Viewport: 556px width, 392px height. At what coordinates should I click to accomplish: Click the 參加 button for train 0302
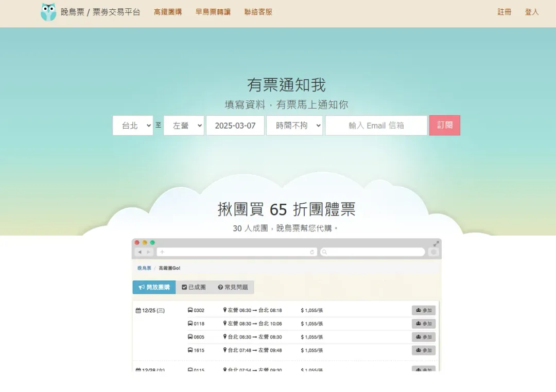click(424, 310)
